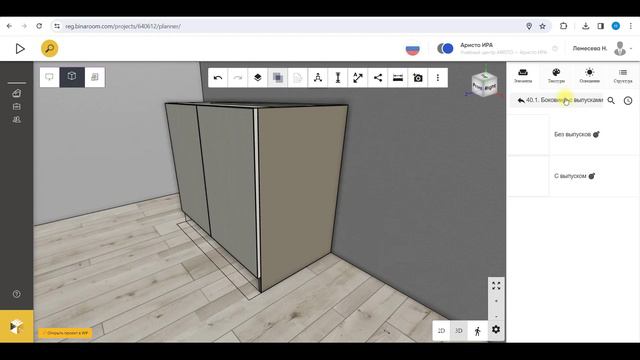The height and width of the screenshot is (360, 640).
Task: Open the Chrome three-dot menu
Action: click(x=631, y=26)
